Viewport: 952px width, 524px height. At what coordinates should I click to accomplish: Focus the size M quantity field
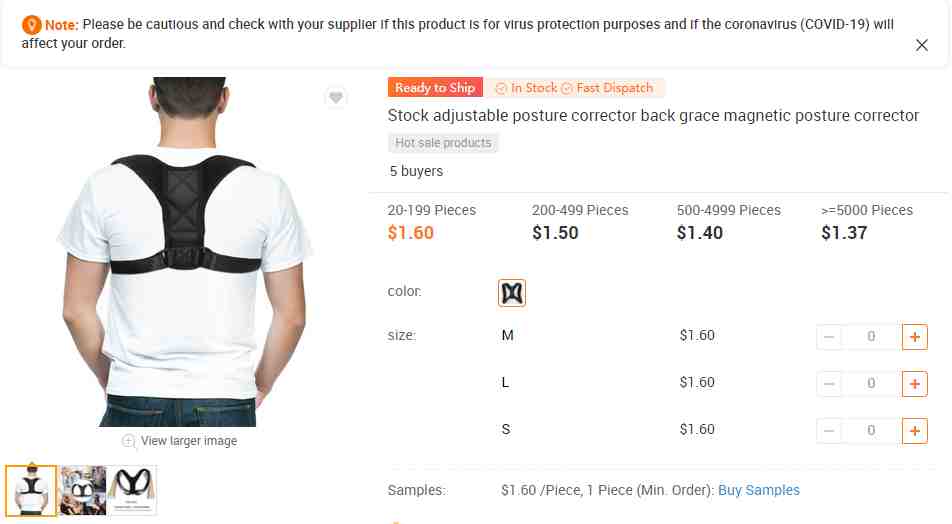pos(871,337)
